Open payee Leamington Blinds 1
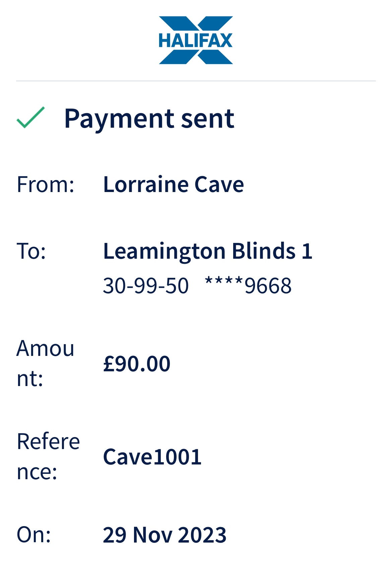The height and width of the screenshot is (565, 392). pyautogui.click(x=208, y=251)
